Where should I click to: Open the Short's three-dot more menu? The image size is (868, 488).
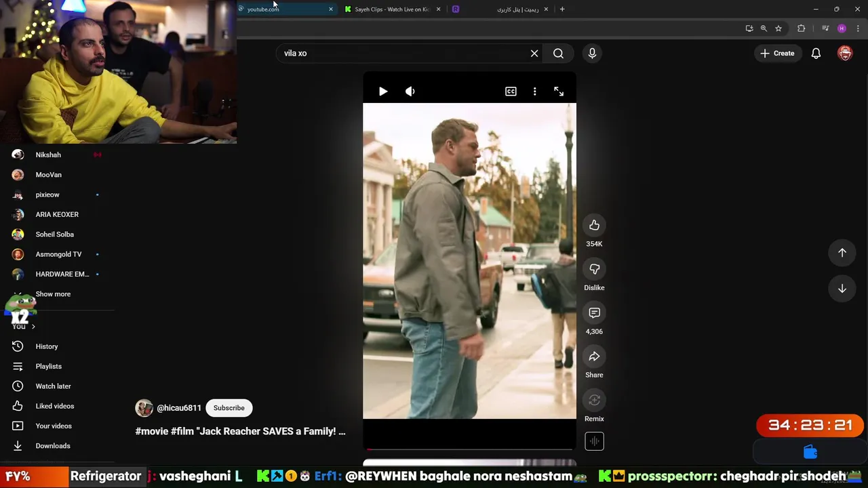pos(534,91)
